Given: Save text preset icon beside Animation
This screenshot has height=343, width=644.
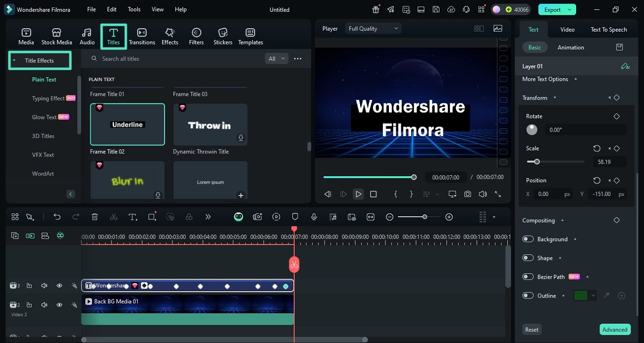Looking at the screenshot, I should [619, 47].
